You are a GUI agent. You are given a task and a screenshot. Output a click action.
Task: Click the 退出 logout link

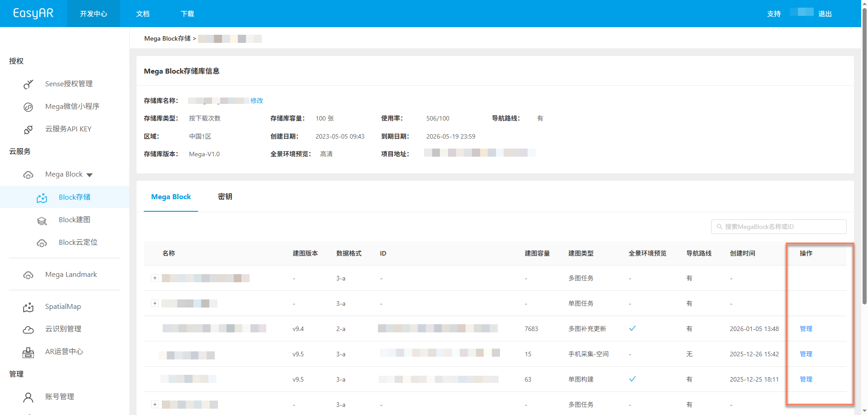(x=825, y=14)
